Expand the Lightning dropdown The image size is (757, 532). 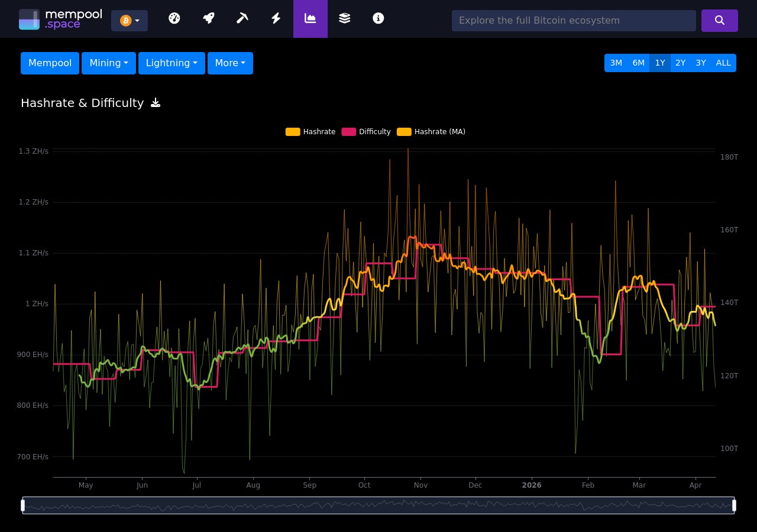click(172, 63)
